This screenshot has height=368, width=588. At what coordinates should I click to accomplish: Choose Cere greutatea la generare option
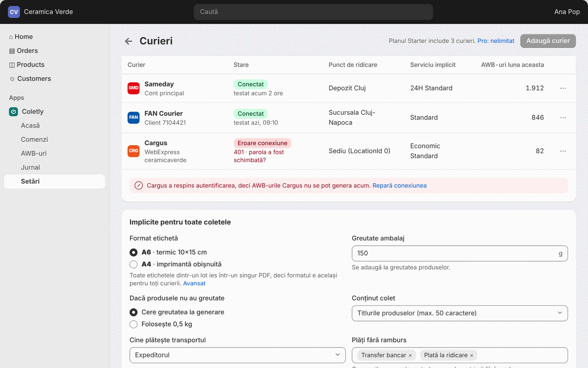tap(134, 312)
